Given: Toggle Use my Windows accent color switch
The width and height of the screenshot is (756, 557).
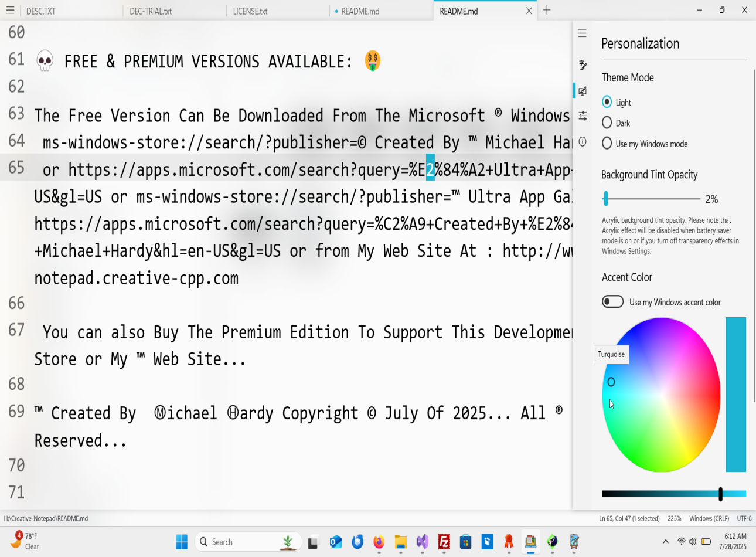Looking at the screenshot, I should click(613, 301).
